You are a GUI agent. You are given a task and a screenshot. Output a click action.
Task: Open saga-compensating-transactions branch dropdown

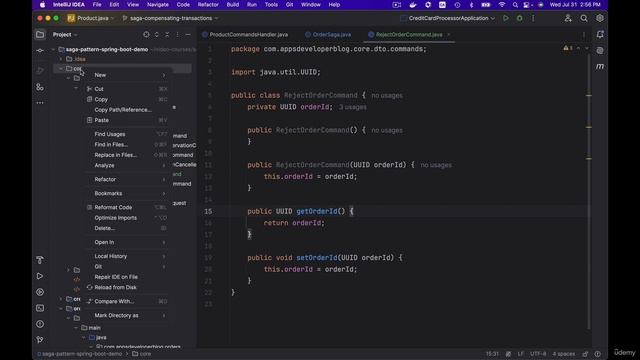pyautogui.click(x=170, y=18)
